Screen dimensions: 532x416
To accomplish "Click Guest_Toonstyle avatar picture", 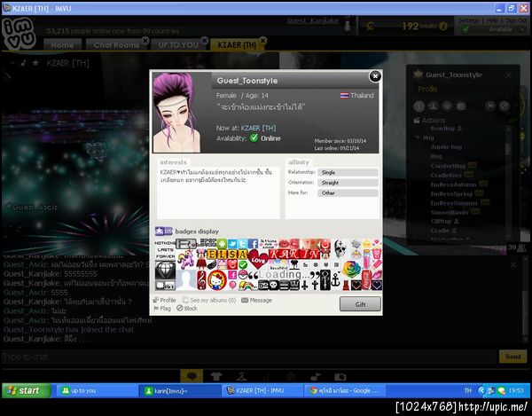I will pyautogui.click(x=176, y=113).
